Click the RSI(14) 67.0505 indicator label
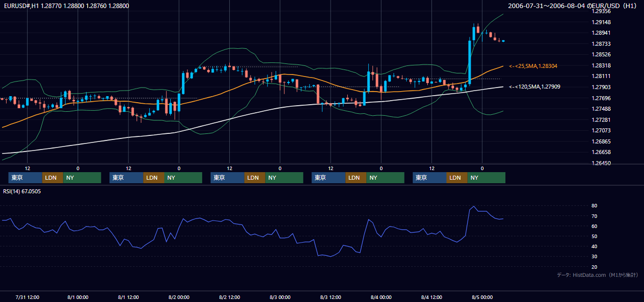This screenshot has width=644, height=302. tap(22, 191)
